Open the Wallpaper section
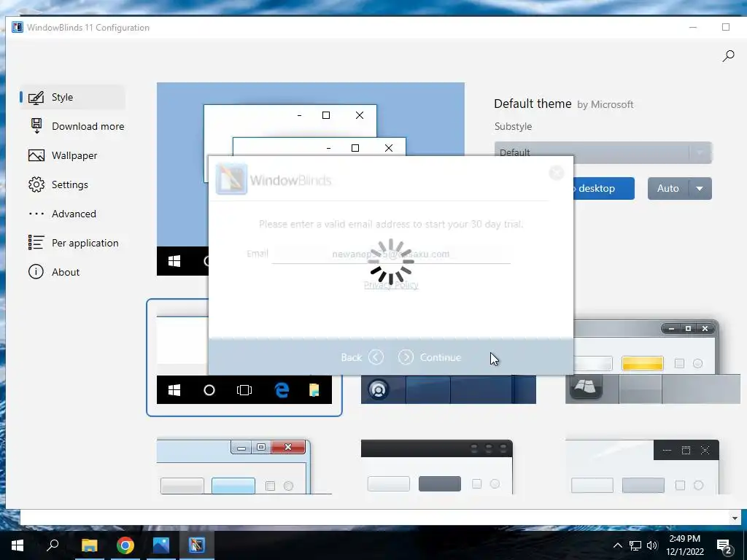This screenshot has width=747, height=560. [63, 155]
